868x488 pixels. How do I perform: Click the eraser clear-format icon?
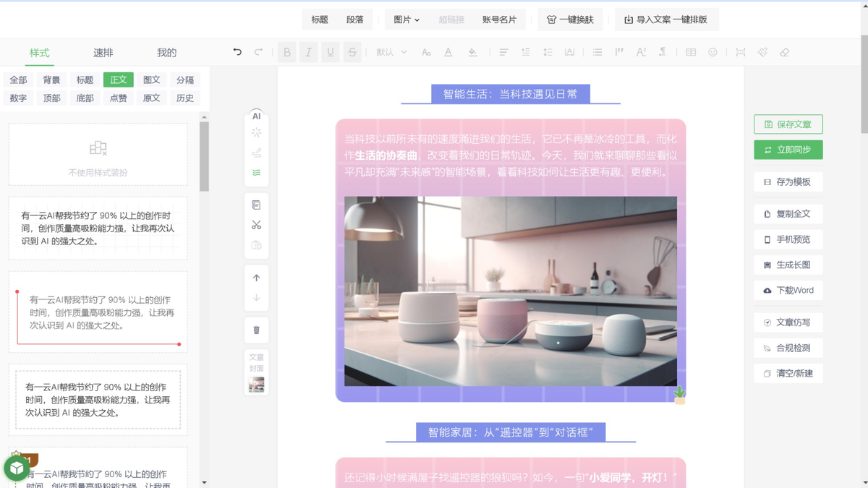click(x=784, y=52)
